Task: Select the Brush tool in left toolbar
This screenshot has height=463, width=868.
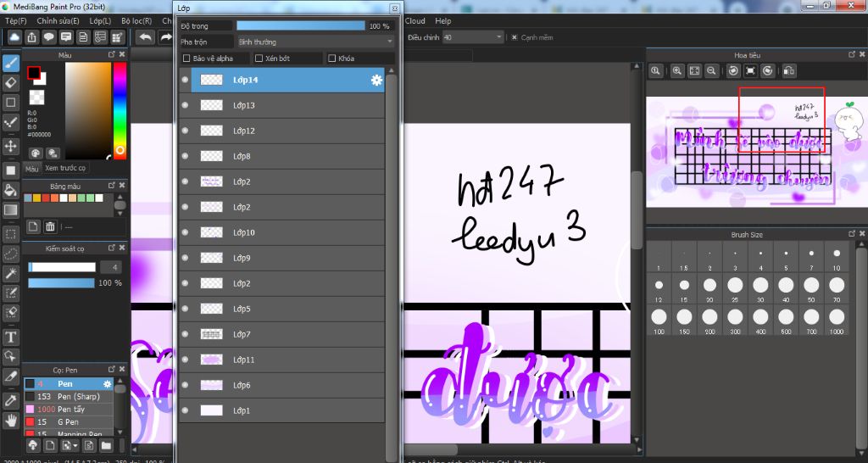Action: pos(10,64)
